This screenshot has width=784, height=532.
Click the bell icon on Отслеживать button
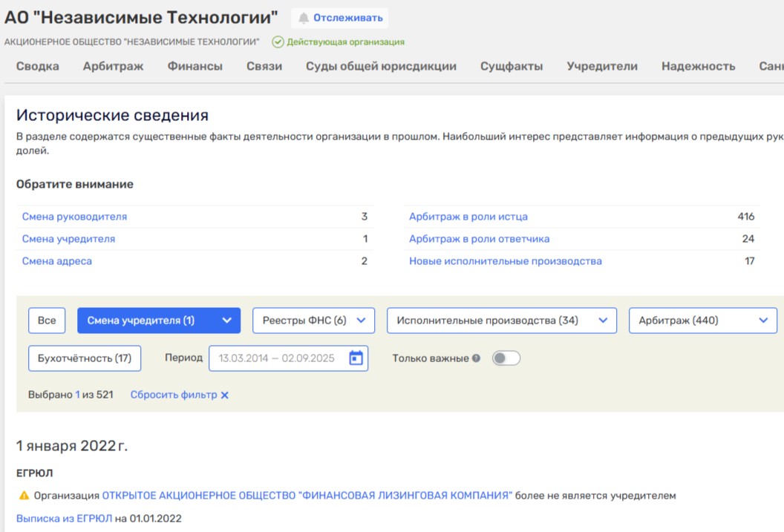click(303, 19)
